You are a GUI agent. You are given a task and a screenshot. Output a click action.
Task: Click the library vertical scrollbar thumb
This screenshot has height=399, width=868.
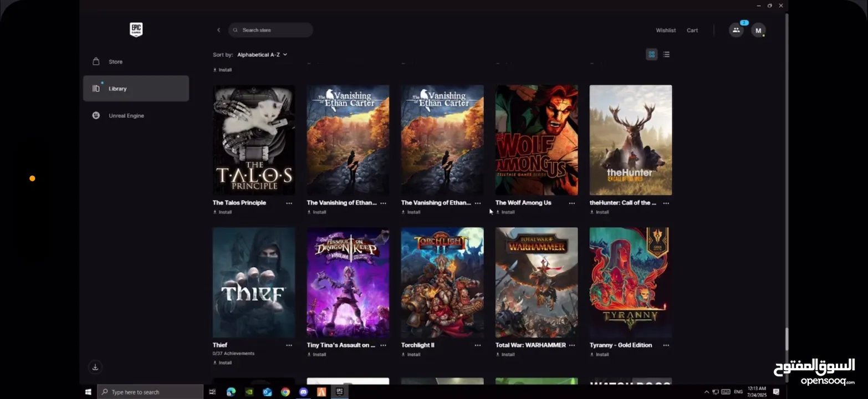(786, 339)
